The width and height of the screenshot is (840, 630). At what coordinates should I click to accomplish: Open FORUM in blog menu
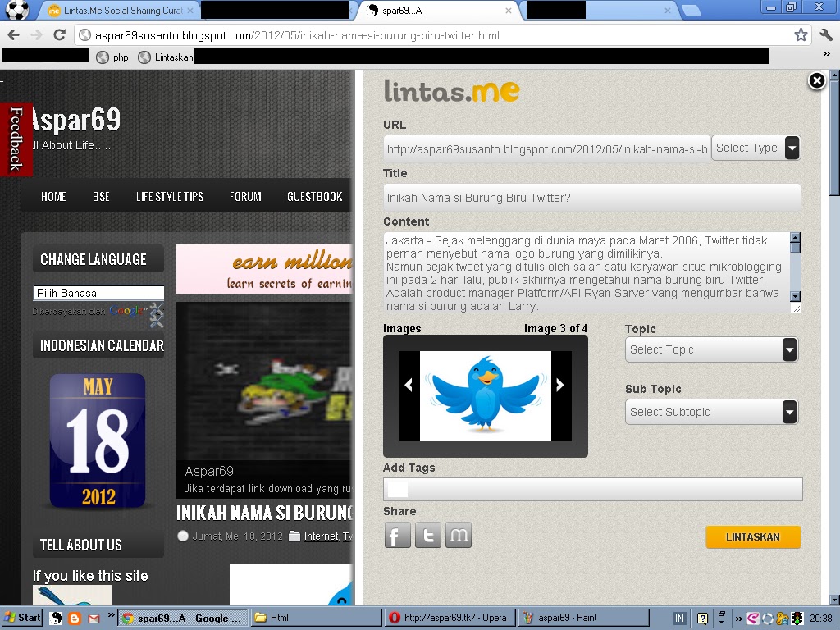pyautogui.click(x=245, y=197)
